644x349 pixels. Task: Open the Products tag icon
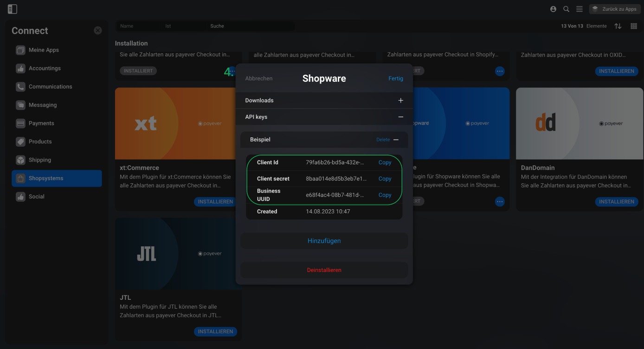coord(20,142)
